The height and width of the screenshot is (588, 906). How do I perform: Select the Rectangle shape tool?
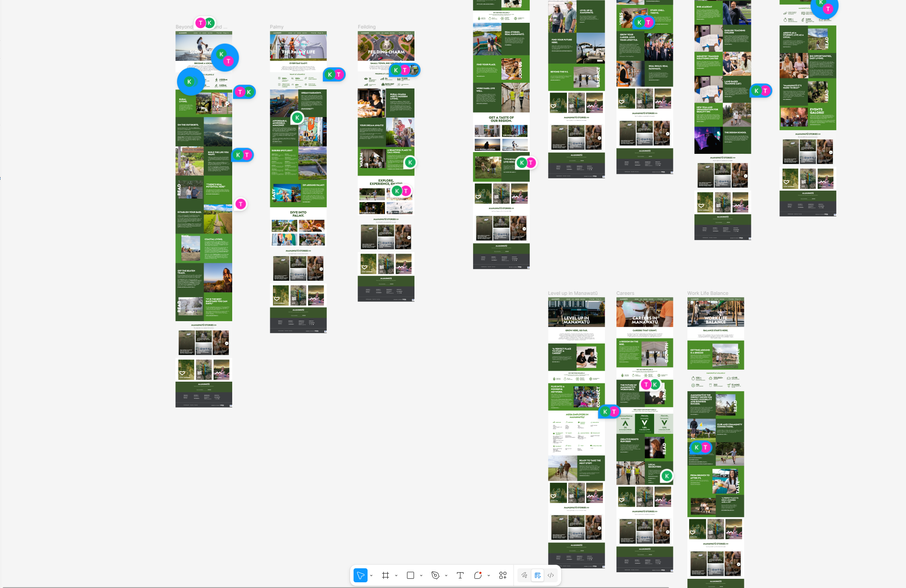(411, 575)
